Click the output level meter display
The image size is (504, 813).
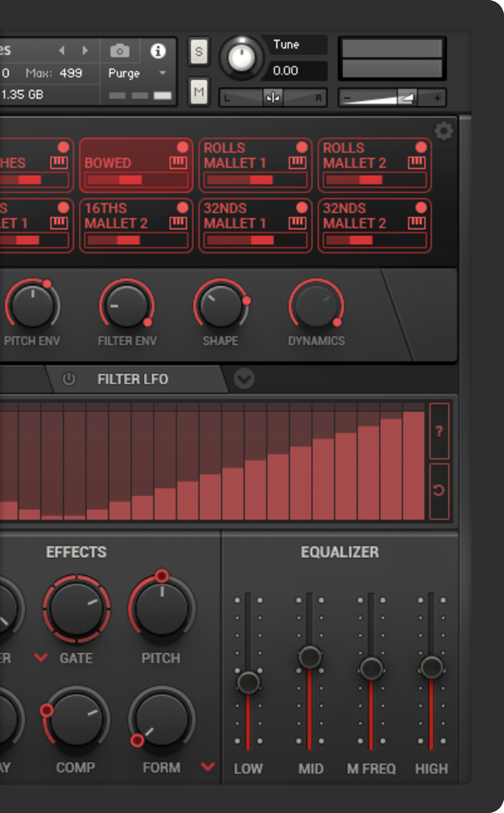click(393, 59)
